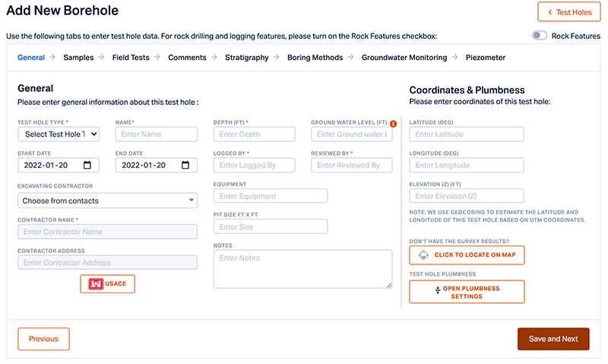Click the Longitude input field

[x=467, y=165]
